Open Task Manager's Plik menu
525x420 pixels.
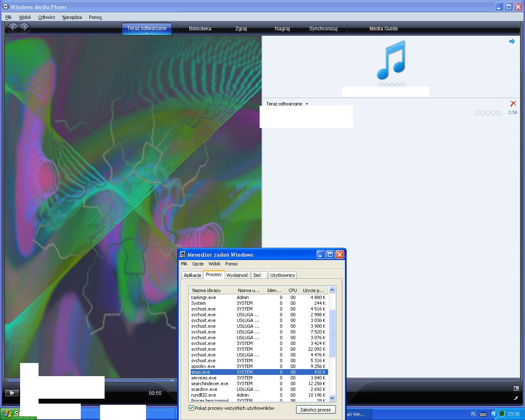184,264
